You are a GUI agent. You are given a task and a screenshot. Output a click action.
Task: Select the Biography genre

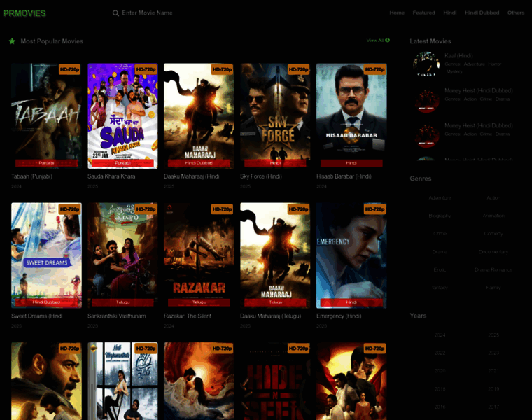(440, 216)
